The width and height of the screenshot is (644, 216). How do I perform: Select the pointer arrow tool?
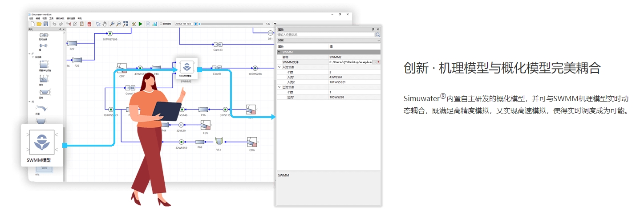[x=98, y=24]
